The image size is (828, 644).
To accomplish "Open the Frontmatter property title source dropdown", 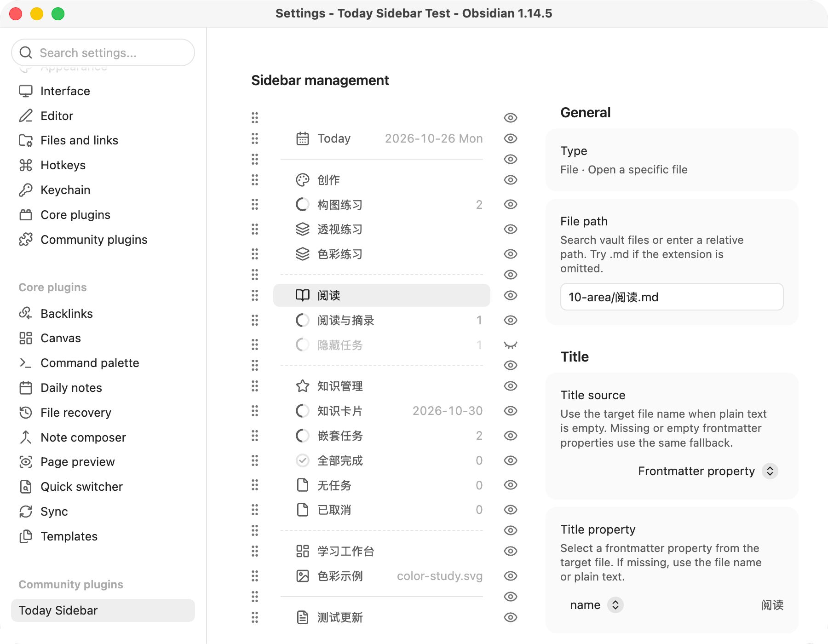I will (x=707, y=471).
